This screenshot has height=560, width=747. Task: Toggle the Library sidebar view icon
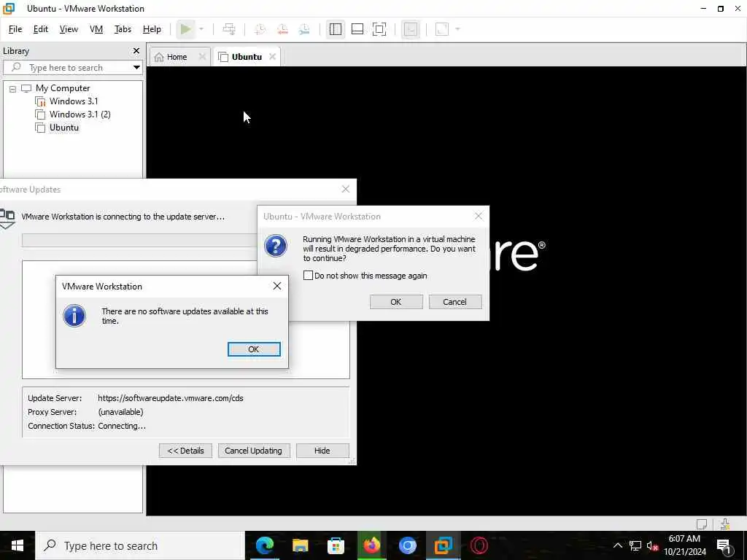336,29
